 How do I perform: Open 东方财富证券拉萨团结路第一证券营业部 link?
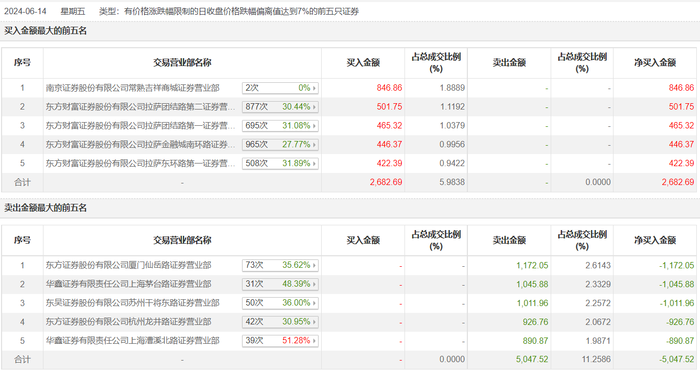[140, 125]
